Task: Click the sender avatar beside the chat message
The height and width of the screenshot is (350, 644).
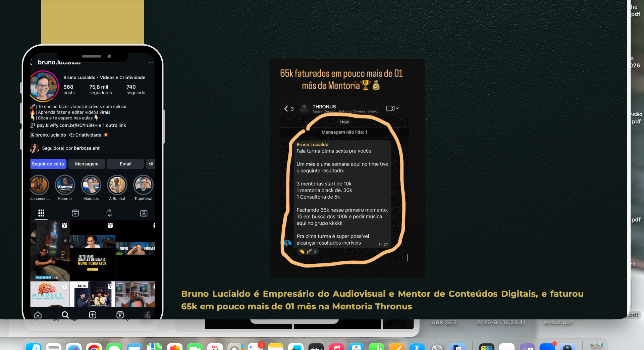Action: [287, 243]
